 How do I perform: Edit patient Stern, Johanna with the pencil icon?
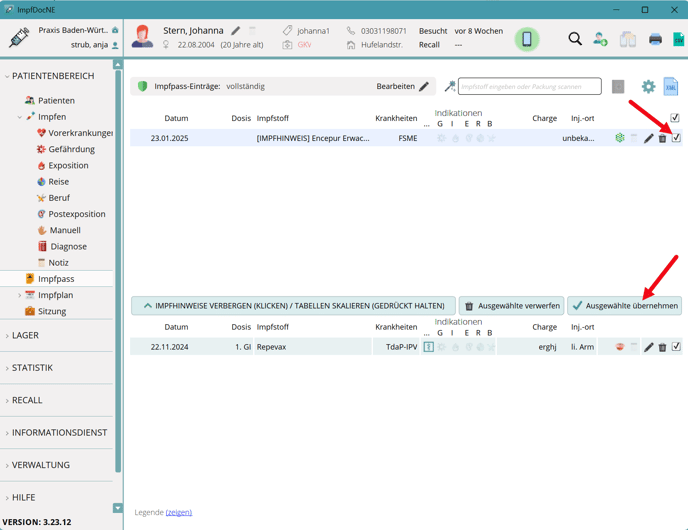(x=236, y=30)
